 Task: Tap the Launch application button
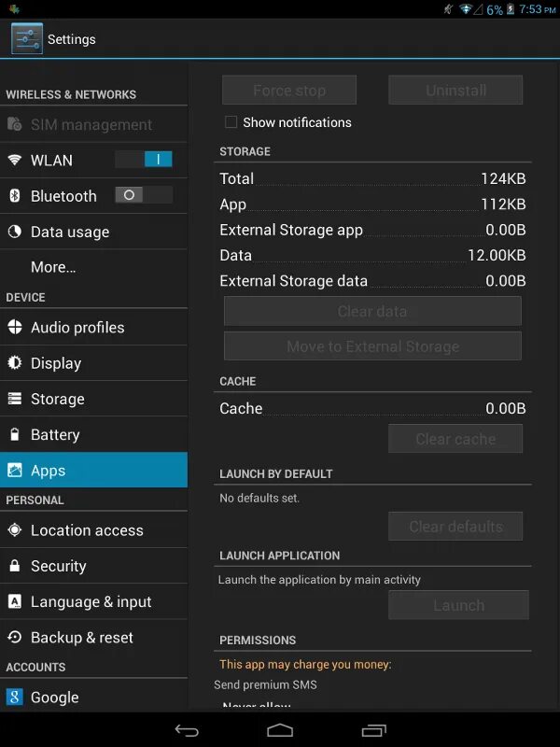click(x=458, y=605)
